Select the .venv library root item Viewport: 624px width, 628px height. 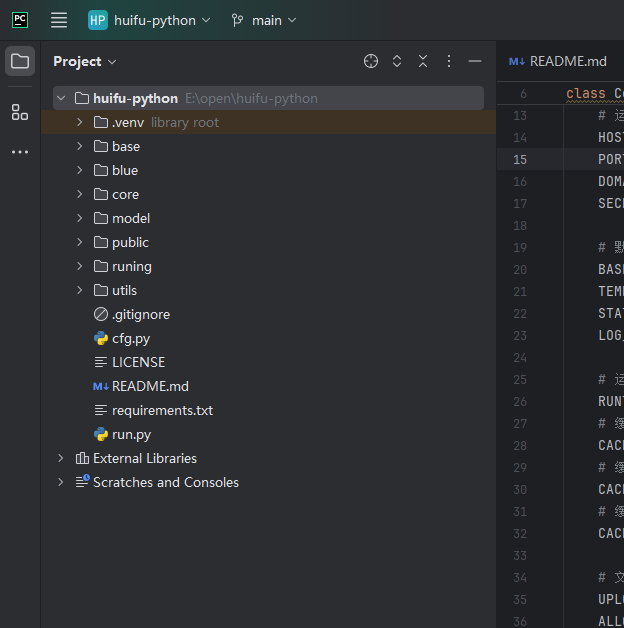(x=268, y=122)
